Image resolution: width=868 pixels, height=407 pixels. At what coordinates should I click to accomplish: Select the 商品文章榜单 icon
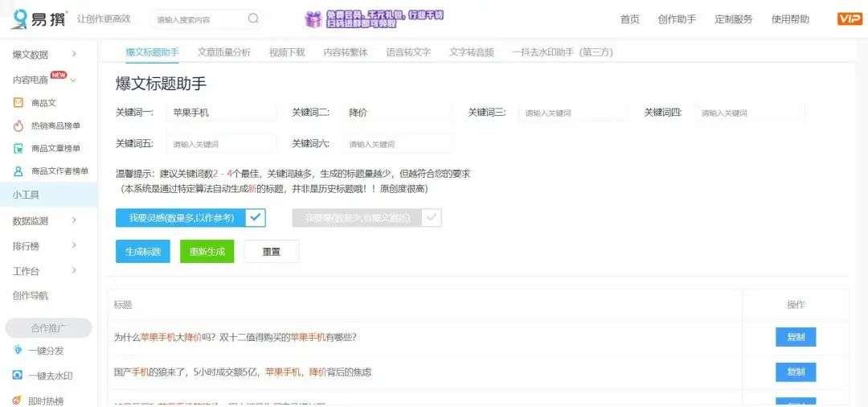click(18, 149)
